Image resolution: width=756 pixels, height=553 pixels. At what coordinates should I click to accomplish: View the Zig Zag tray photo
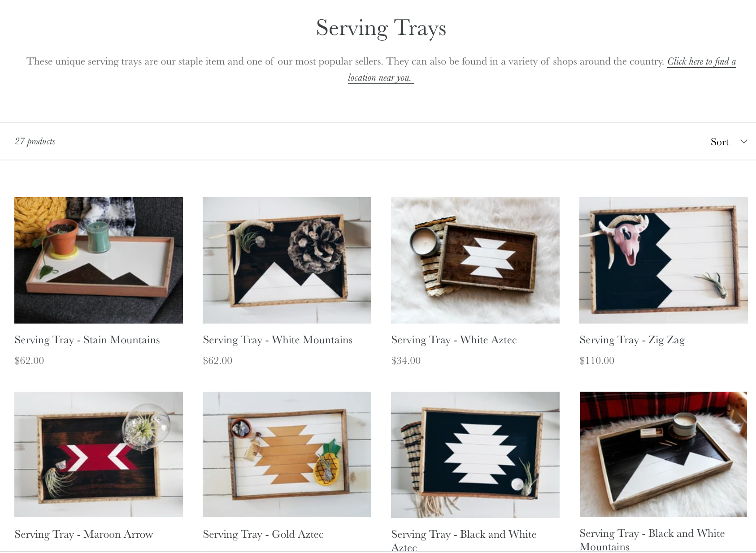[x=664, y=260]
